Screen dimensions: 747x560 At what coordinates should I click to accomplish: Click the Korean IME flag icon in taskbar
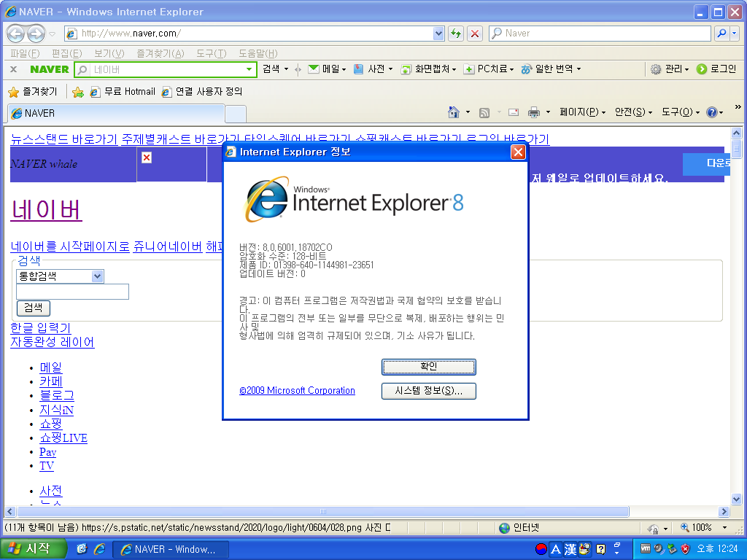(541, 549)
